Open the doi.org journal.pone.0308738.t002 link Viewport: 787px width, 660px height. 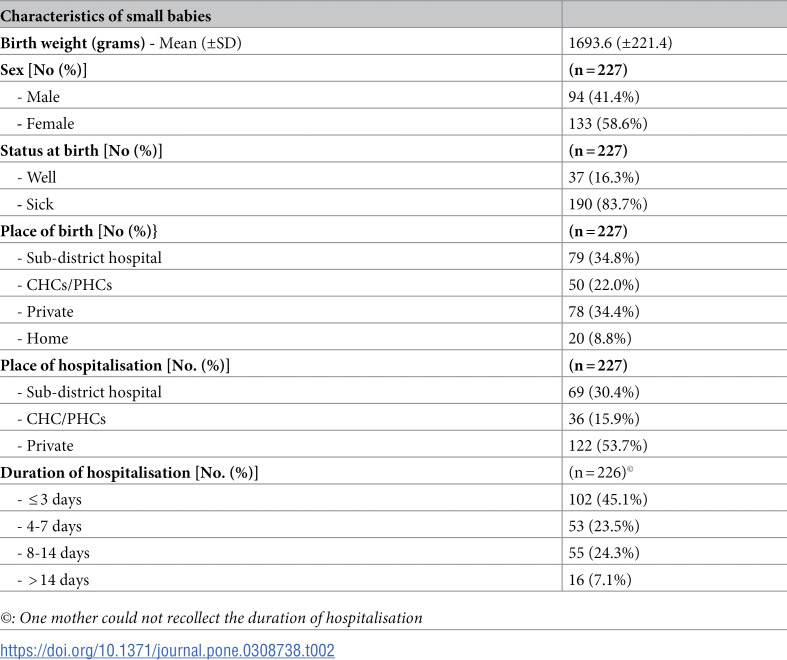coord(167,650)
